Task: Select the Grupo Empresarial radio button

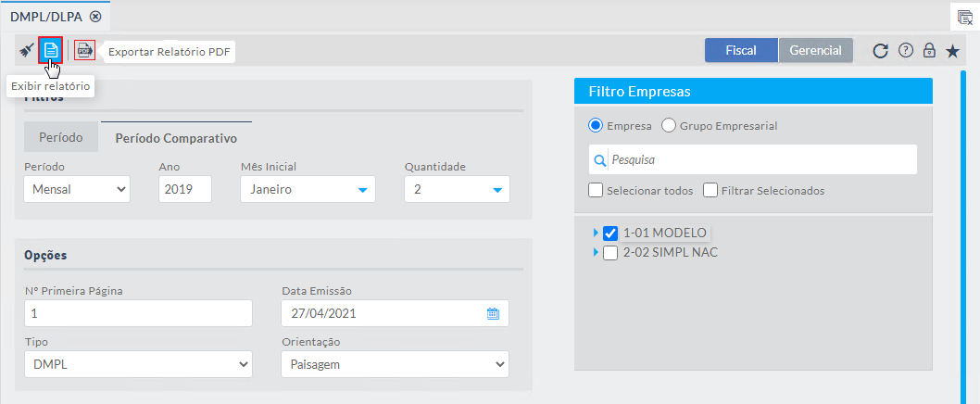Action: [x=669, y=125]
